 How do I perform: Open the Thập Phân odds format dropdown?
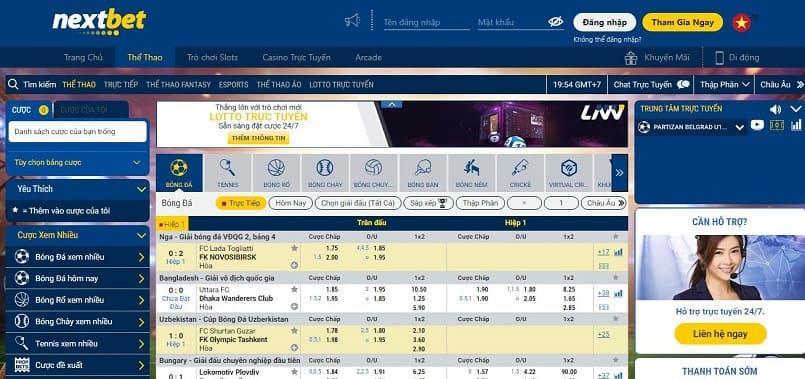(x=724, y=85)
